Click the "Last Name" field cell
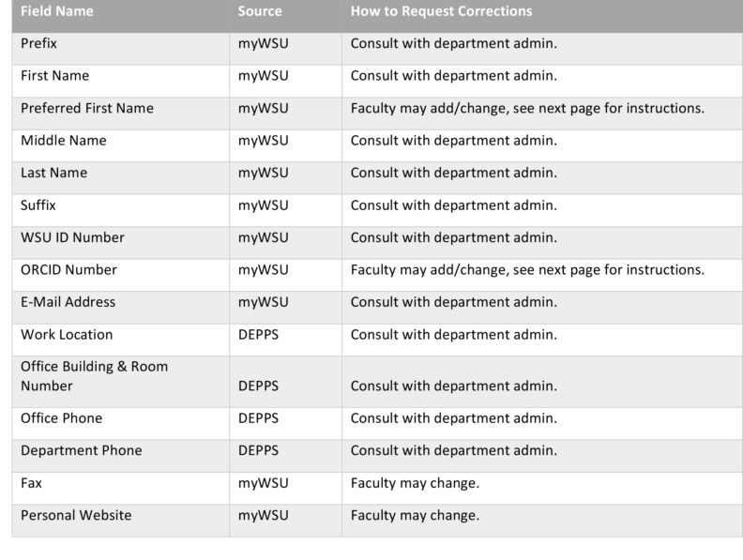 54,173
